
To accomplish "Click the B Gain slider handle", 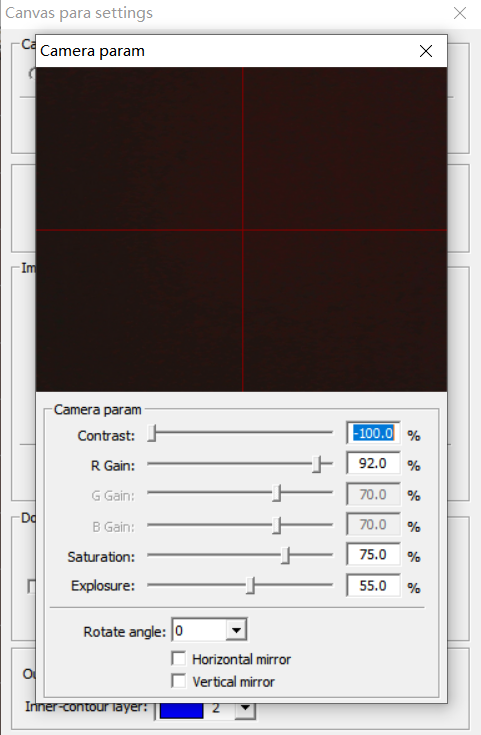I will [x=277, y=525].
